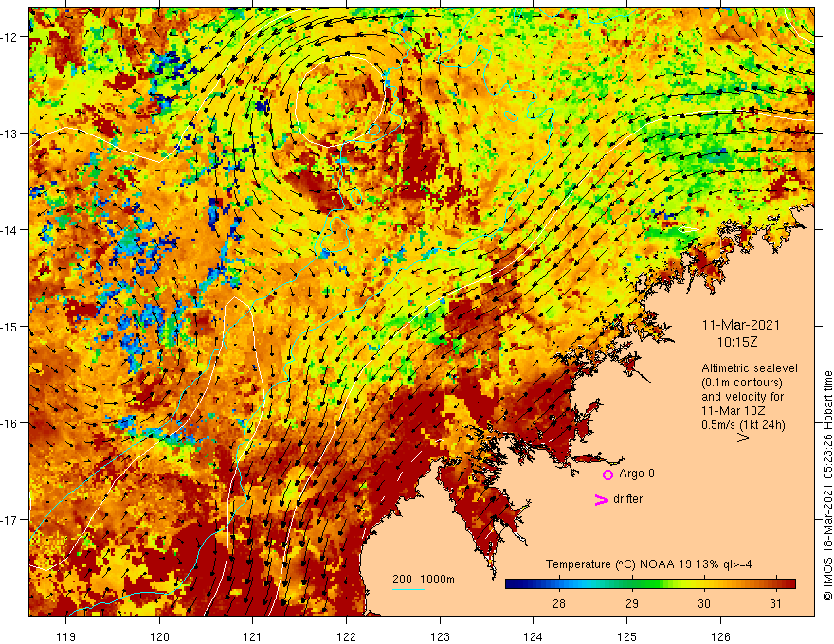Click the 'and velocity for' text
Screen dimensions: 834x644
[x=742, y=397]
